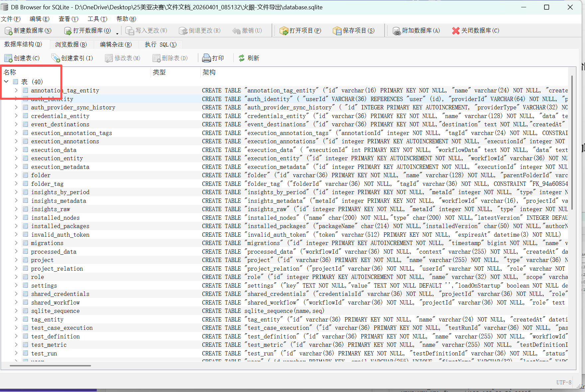Click table icon beside auth_provider_sync_history
This screenshot has height=392, width=585.
(25, 107)
